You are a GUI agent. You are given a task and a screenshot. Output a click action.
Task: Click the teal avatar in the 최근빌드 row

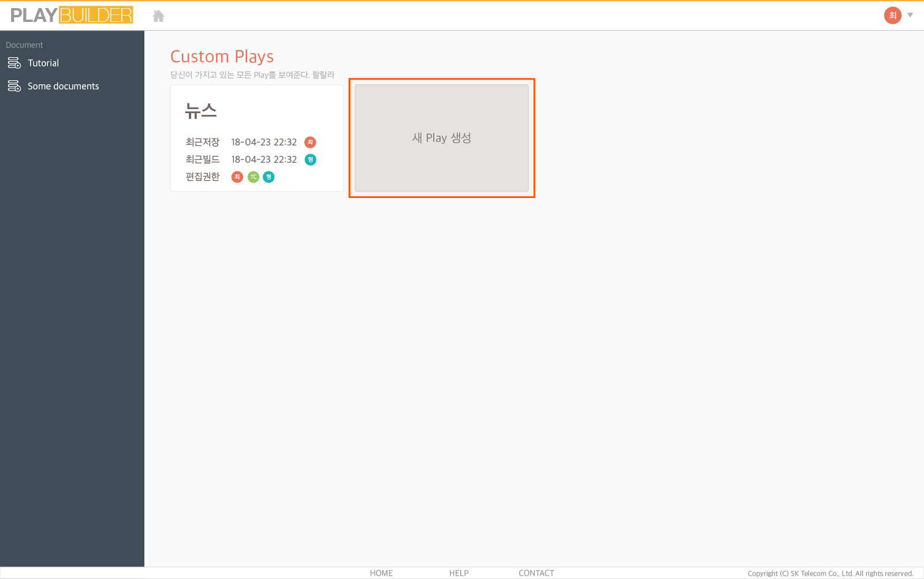pyautogui.click(x=310, y=159)
